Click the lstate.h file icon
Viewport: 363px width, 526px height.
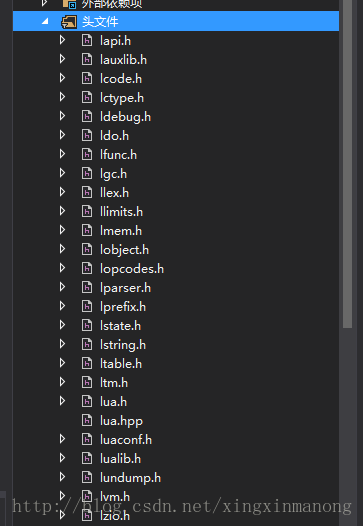coord(87,325)
